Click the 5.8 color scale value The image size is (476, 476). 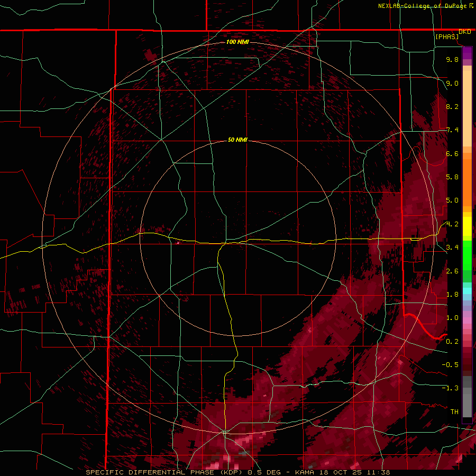point(452,177)
